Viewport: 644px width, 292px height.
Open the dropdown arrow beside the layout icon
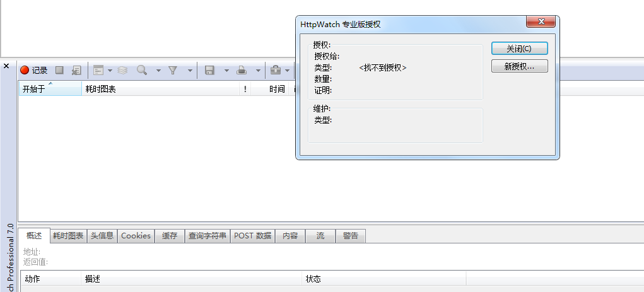(110, 71)
